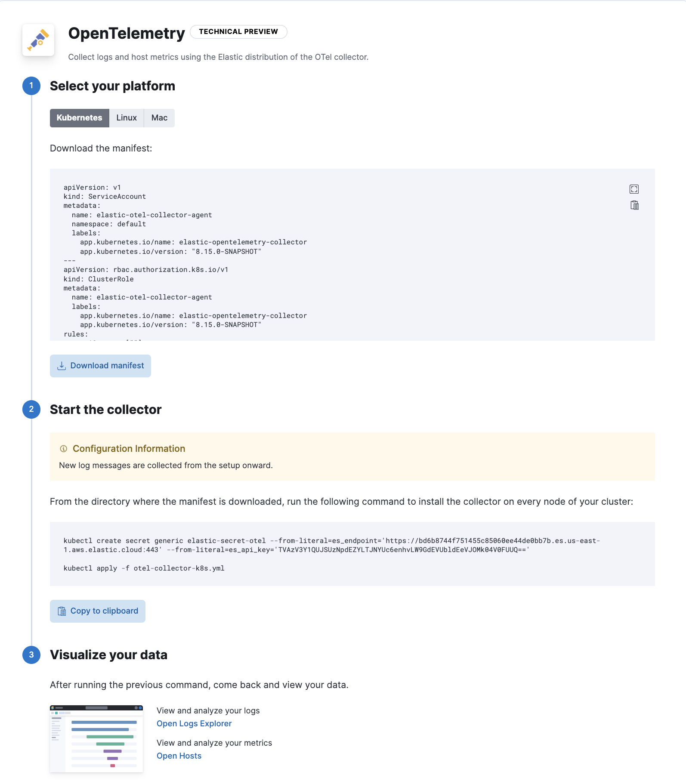The width and height of the screenshot is (686, 784).
Task: Click the step 3 number badge
Action: tap(31, 655)
